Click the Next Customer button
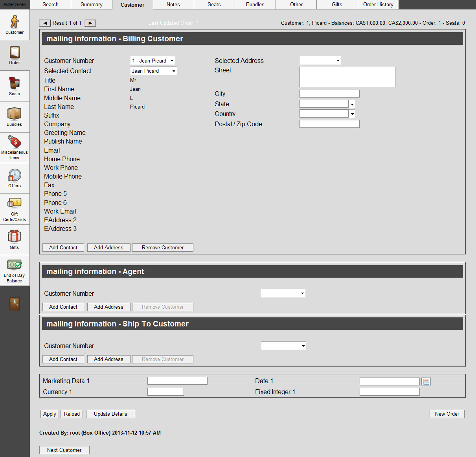 pyautogui.click(x=64, y=450)
